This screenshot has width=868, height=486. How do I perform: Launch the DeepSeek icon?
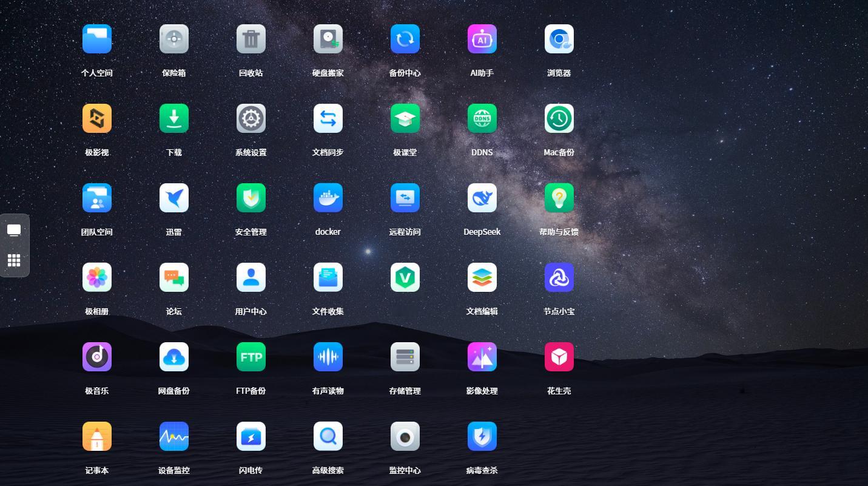tap(482, 198)
